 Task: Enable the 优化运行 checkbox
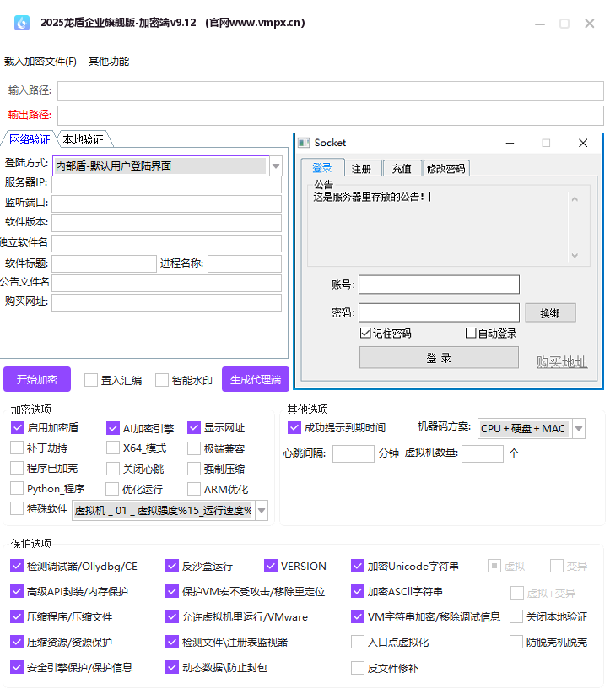click(112, 489)
